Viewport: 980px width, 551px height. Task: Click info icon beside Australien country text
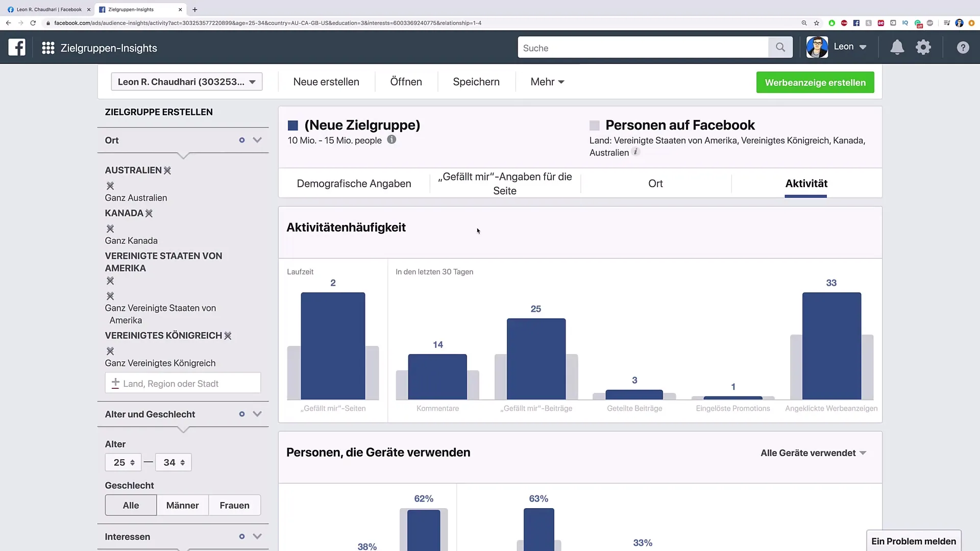(x=635, y=152)
